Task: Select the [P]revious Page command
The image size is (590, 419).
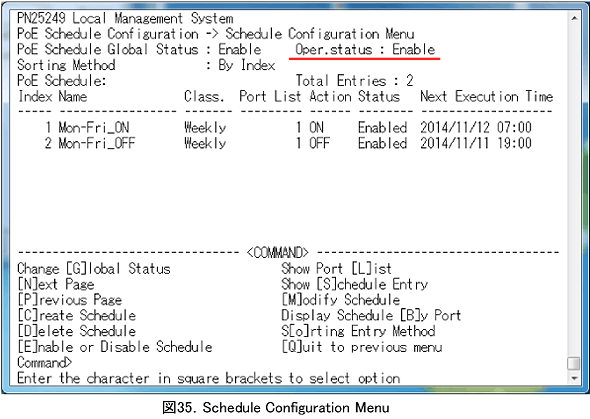Action: [x=70, y=300]
